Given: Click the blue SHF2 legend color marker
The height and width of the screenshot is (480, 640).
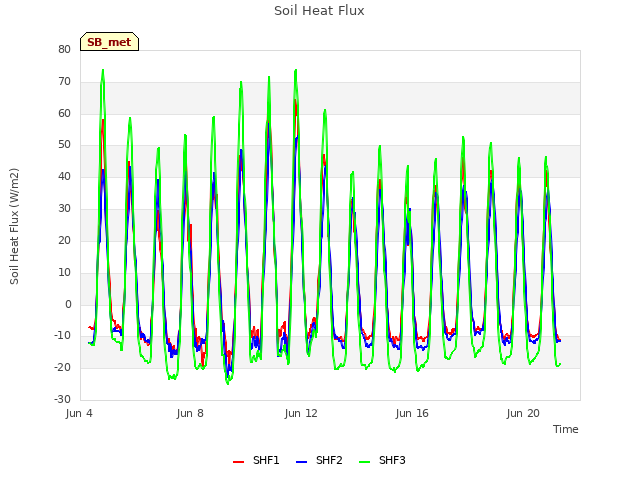Looking at the screenshot, I should [301, 462].
